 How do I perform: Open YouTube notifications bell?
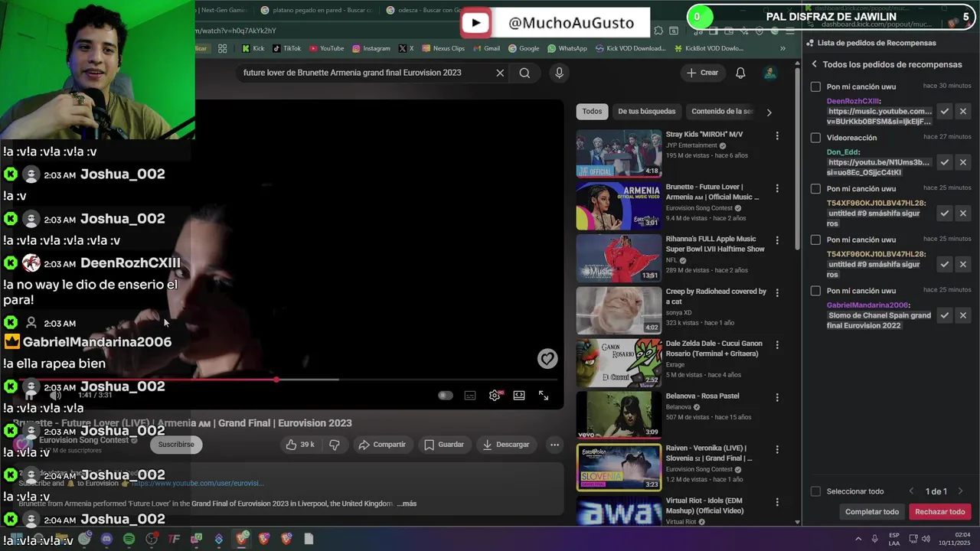740,73
